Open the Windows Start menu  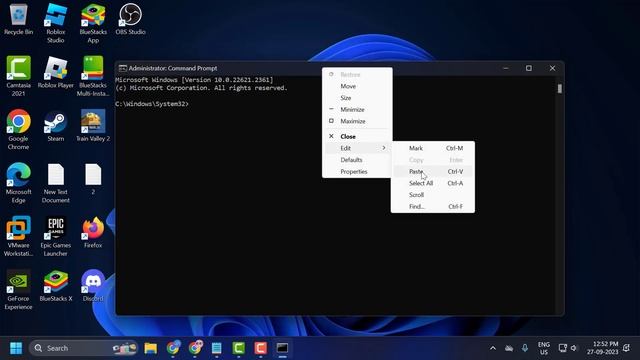click(16, 348)
